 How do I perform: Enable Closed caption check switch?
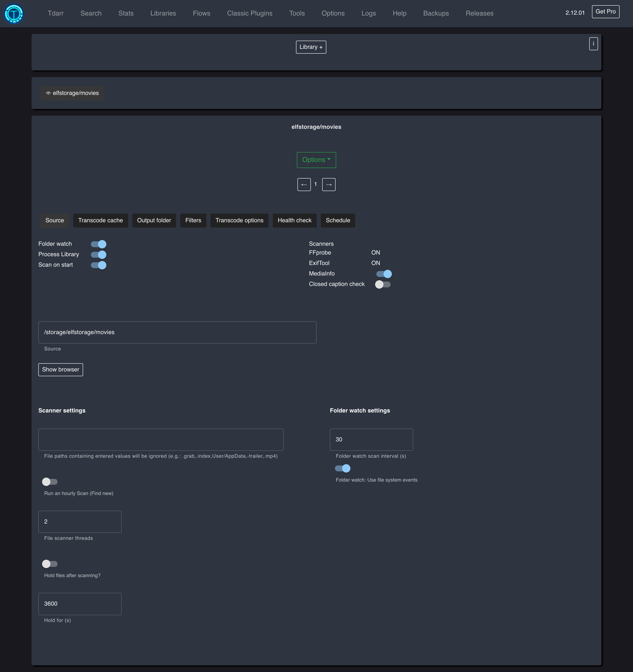tap(383, 284)
